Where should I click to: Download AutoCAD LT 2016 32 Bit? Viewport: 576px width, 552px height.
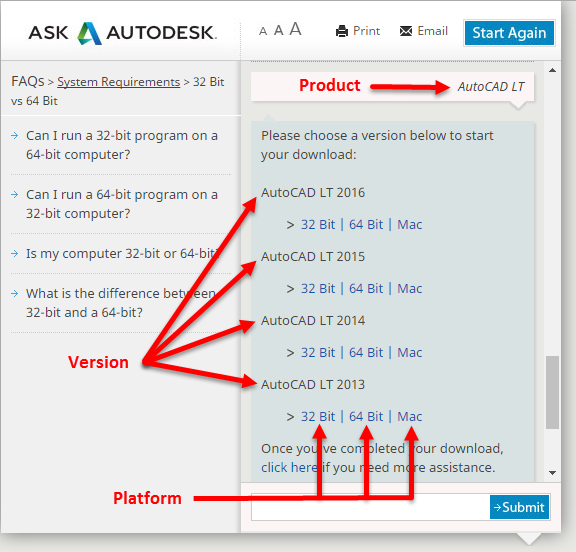(318, 224)
